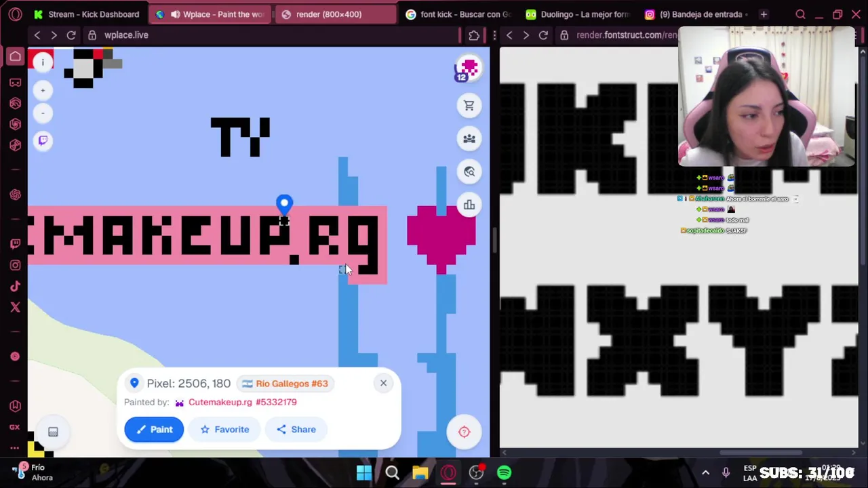868x488 pixels.
Task: Open the sidebar Home icon
Action: click(x=15, y=57)
